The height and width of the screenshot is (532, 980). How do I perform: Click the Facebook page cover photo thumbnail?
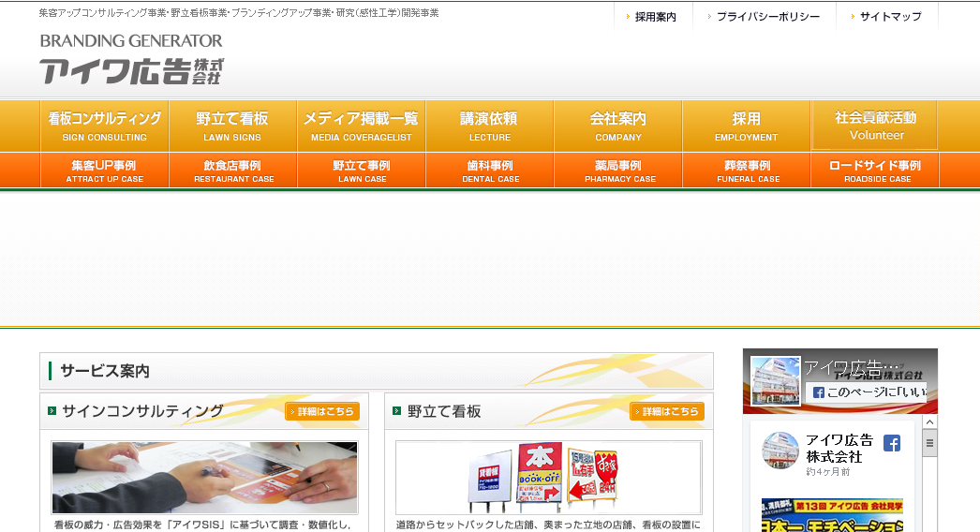tap(776, 379)
